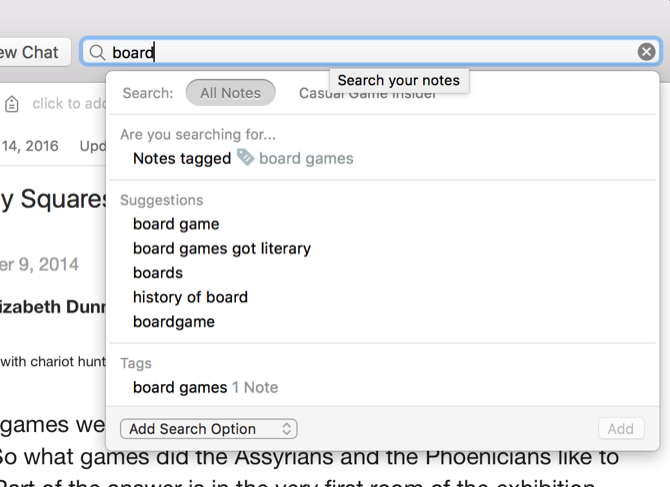Screen dimensions: 670x487
Task: Click the board games tag icon
Action: [245, 157]
